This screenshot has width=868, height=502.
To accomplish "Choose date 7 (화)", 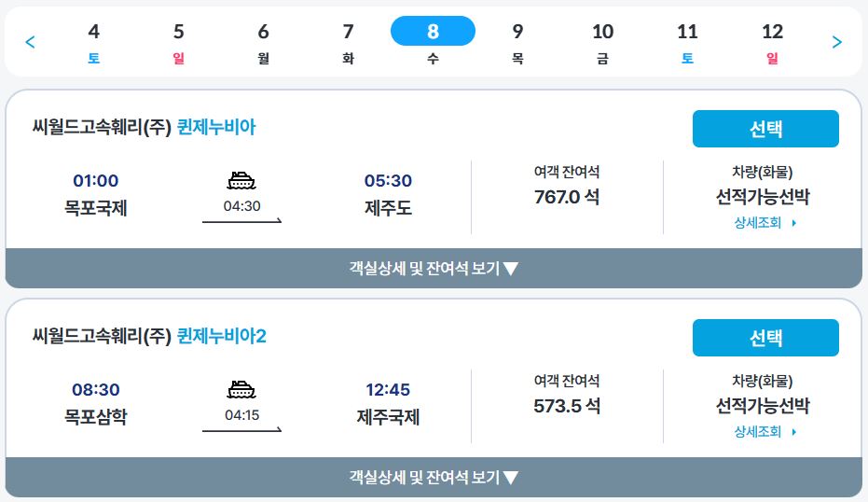I will click(348, 42).
